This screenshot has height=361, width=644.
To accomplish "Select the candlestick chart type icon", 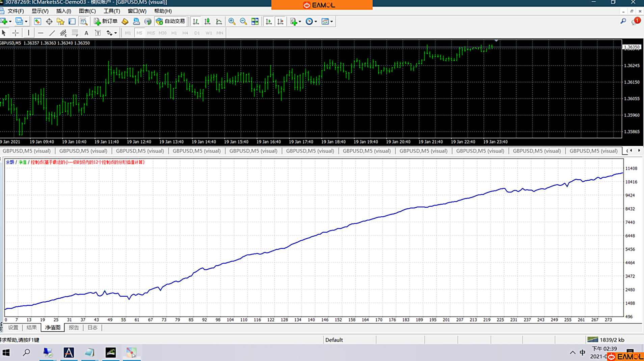I will pos(207,21).
